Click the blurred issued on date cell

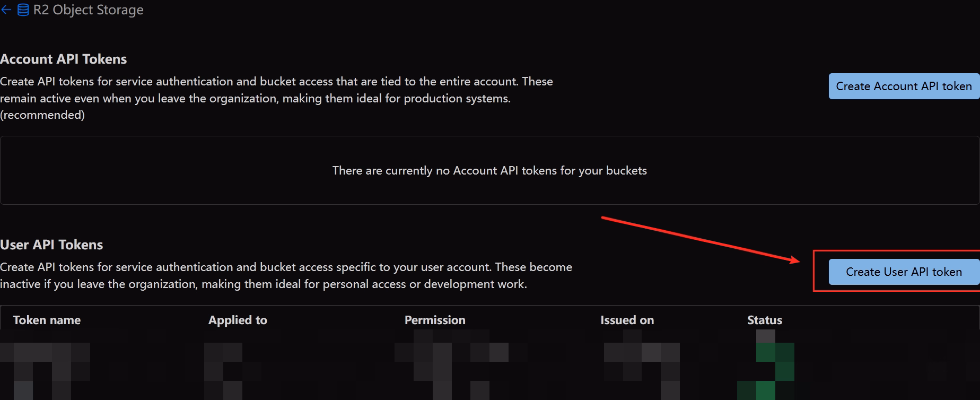pos(642,365)
